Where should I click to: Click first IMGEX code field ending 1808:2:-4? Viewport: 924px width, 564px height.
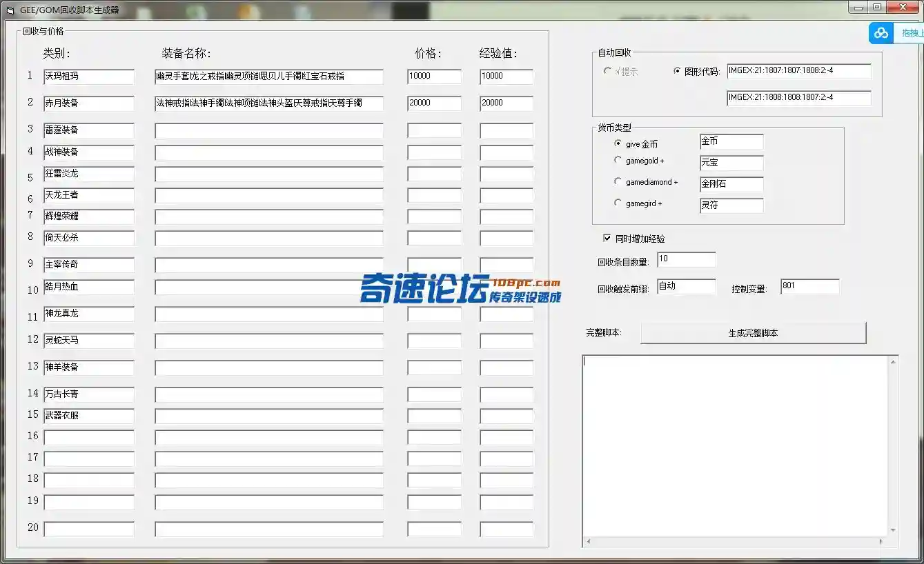click(x=799, y=71)
